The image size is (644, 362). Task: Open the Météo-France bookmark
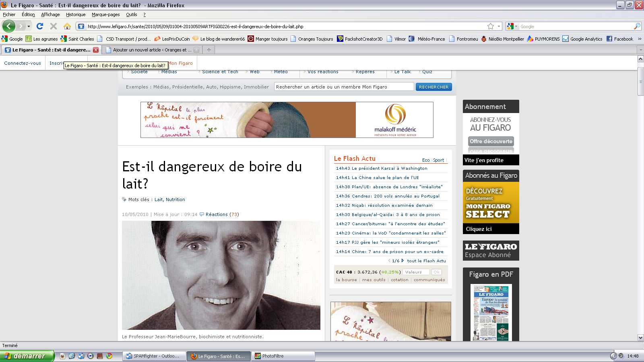[427, 39]
